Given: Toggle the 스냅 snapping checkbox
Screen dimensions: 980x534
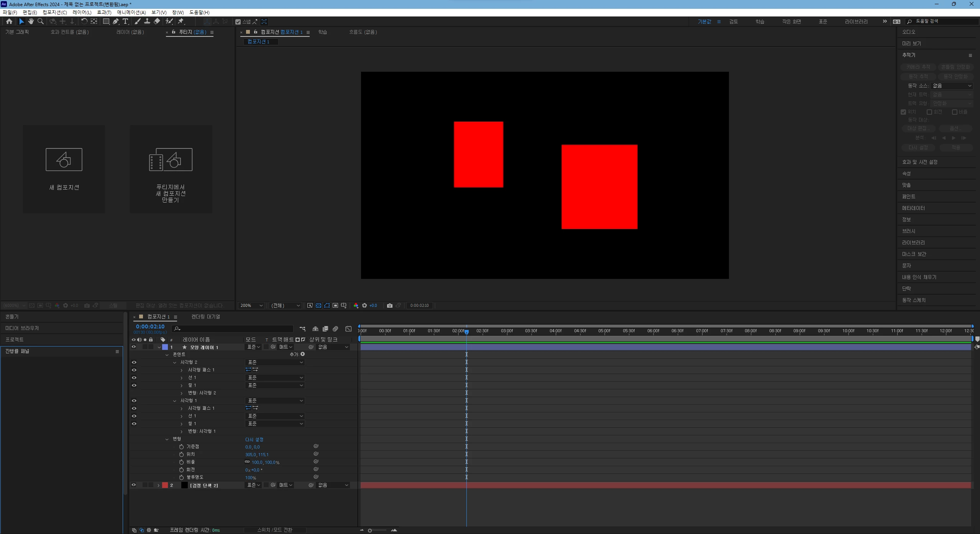Looking at the screenshot, I should coord(238,22).
